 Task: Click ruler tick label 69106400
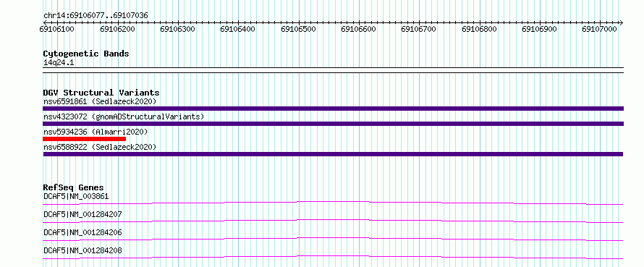[x=238, y=29]
